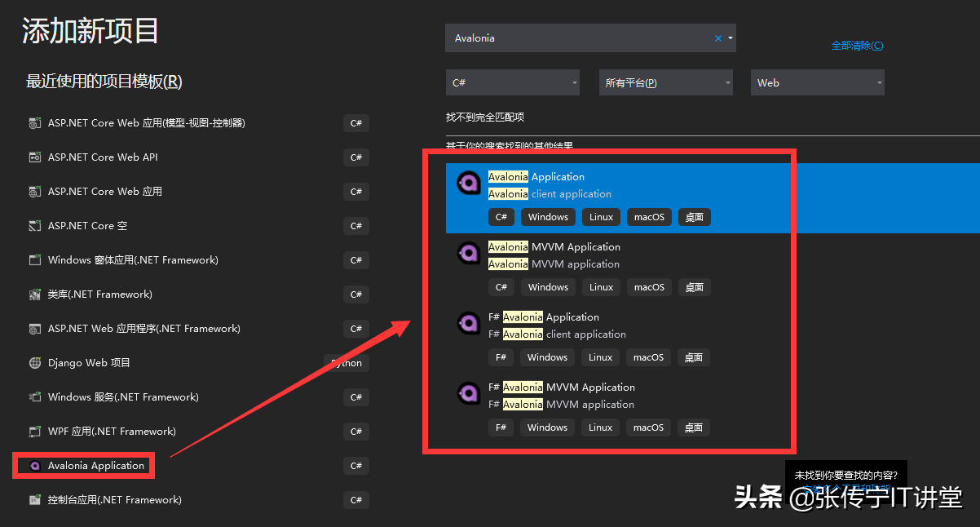Click the ASP.NET Core Web 应用 template icon
Image resolution: width=980 pixels, height=527 pixels.
tap(34, 192)
